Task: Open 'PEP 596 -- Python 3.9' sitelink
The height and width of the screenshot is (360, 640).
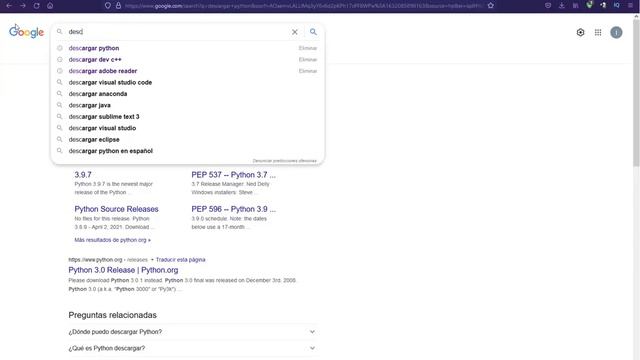Action: point(233,209)
